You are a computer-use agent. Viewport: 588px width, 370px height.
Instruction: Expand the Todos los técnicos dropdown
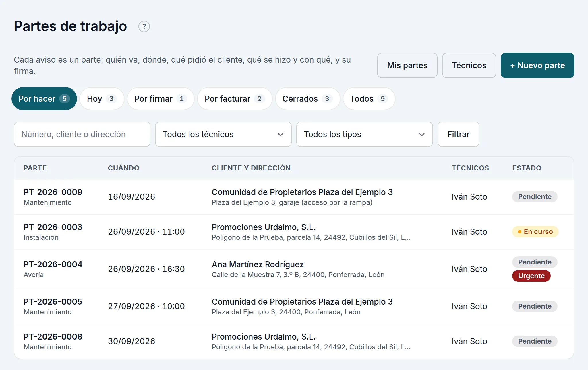pos(223,134)
